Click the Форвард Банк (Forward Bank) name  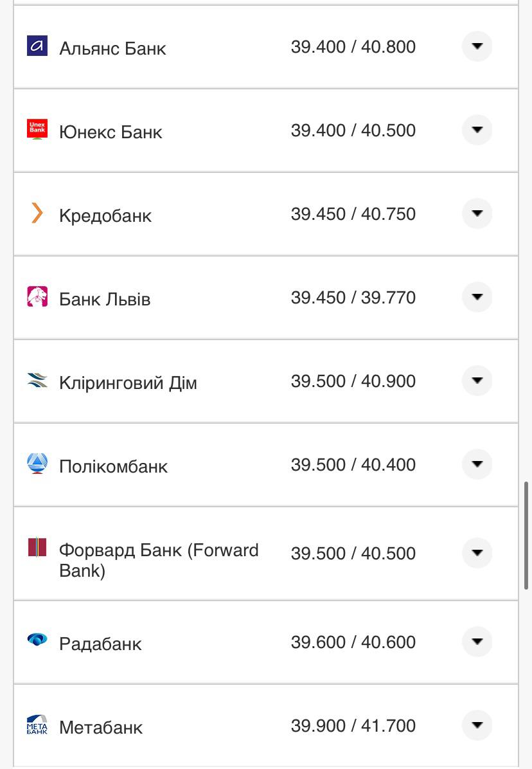(x=158, y=560)
